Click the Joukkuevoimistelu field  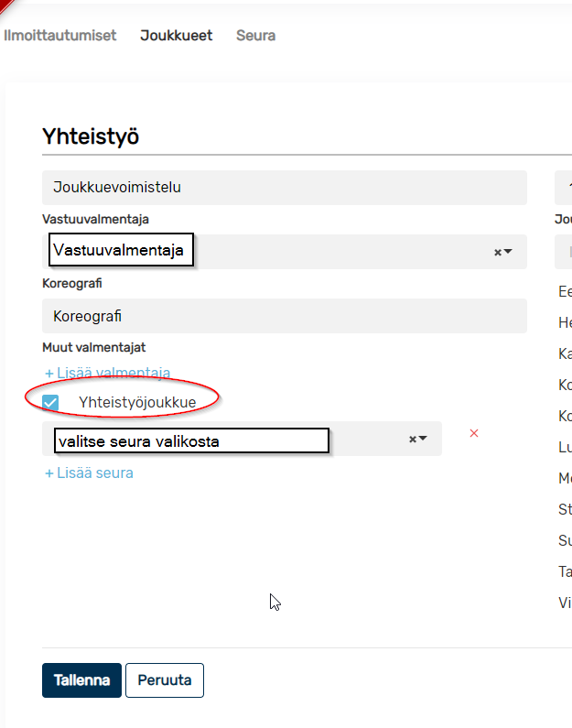point(285,188)
